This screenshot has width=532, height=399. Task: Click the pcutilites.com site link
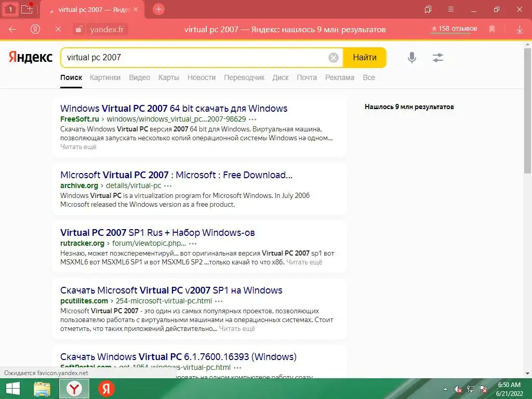(x=84, y=301)
